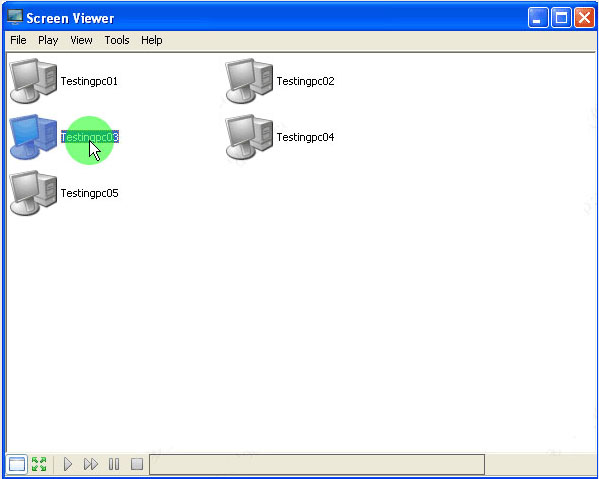The width and height of the screenshot is (599, 479).
Task: Click the Testingpc04 text label
Action: pos(305,137)
